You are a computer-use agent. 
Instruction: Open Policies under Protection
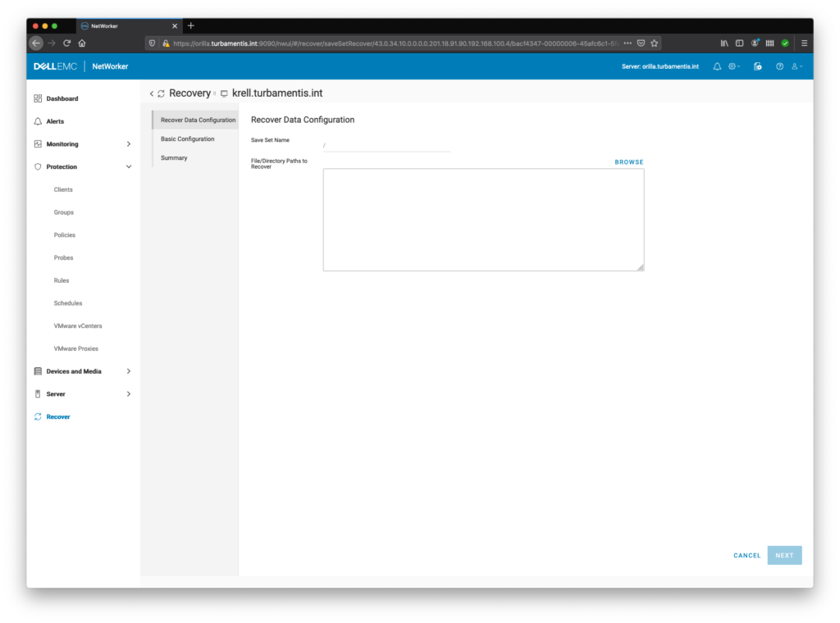click(63, 234)
